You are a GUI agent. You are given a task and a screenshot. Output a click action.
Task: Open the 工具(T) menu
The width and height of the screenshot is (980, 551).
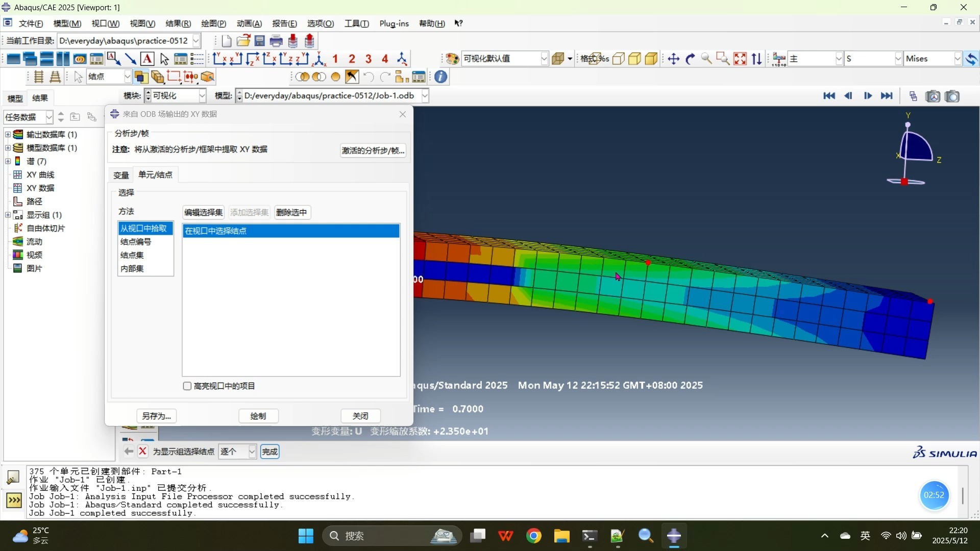[356, 23]
